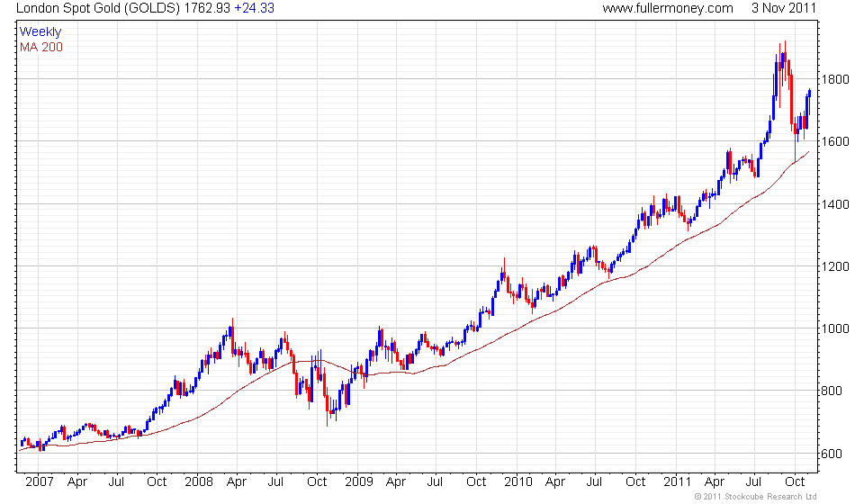Viewport: 864px width, 504px height.
Task: Click the price value 1762.93
Action: [207, 8]
